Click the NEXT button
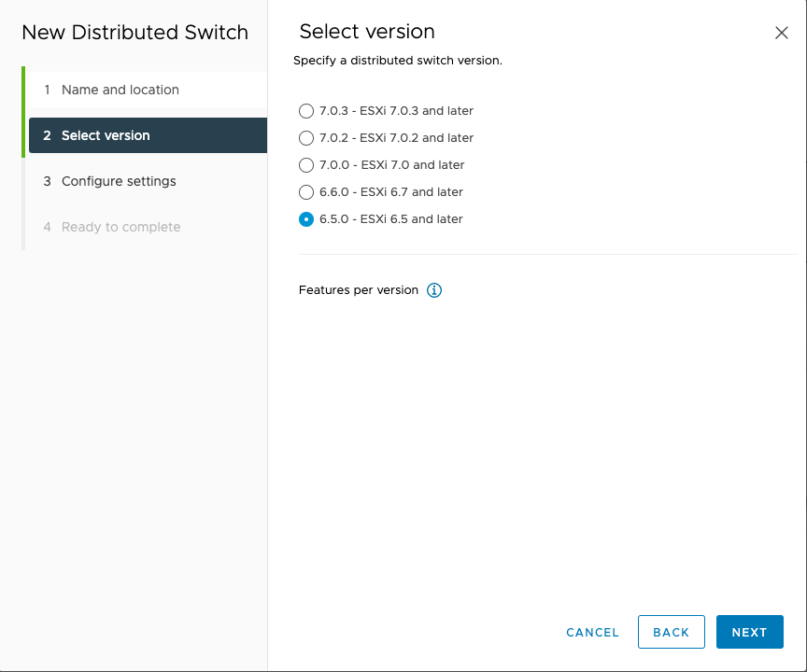 tap(749, 632)
